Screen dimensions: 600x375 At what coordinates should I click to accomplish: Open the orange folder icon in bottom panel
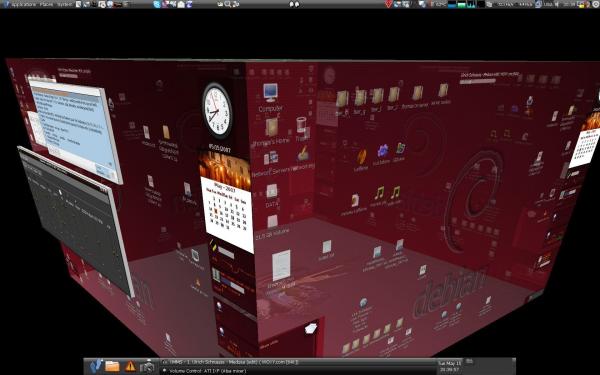[112, 366]
